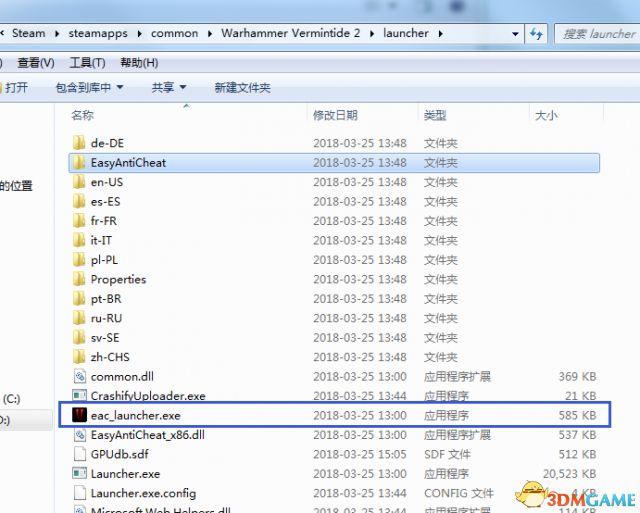Click the Launcher.exe.config file icon

pos(80,493)
